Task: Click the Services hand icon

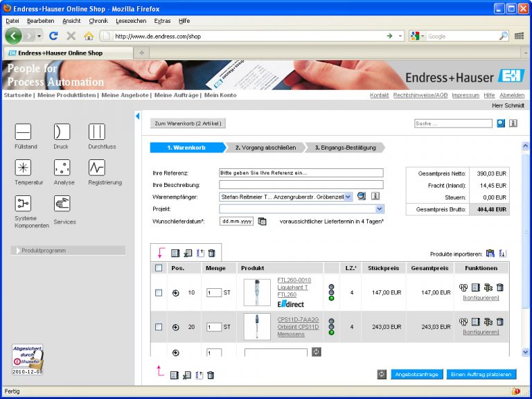Action: pos(62,204)
